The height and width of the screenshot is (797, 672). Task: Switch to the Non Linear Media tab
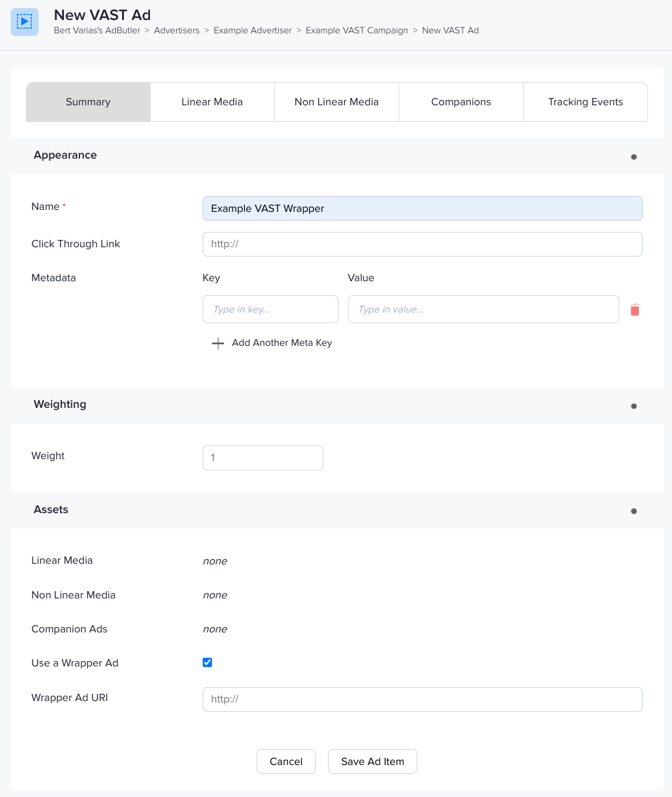coord(337,102)
